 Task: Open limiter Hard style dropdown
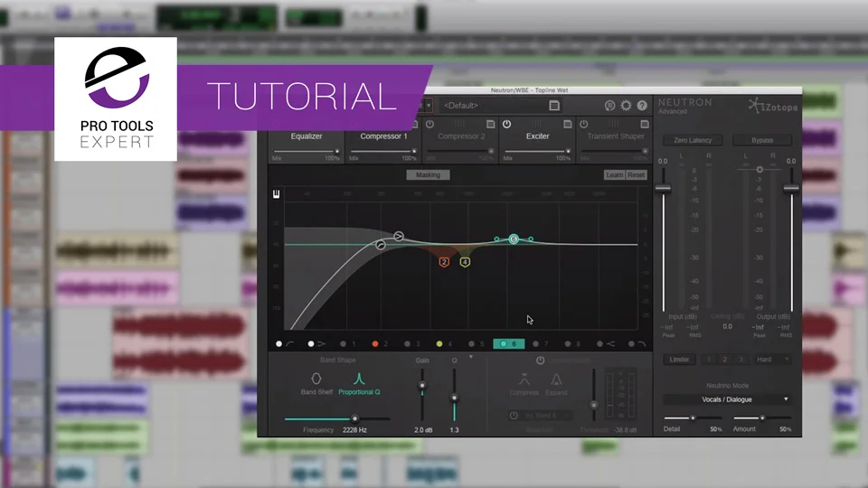click(x=772, y=360)
